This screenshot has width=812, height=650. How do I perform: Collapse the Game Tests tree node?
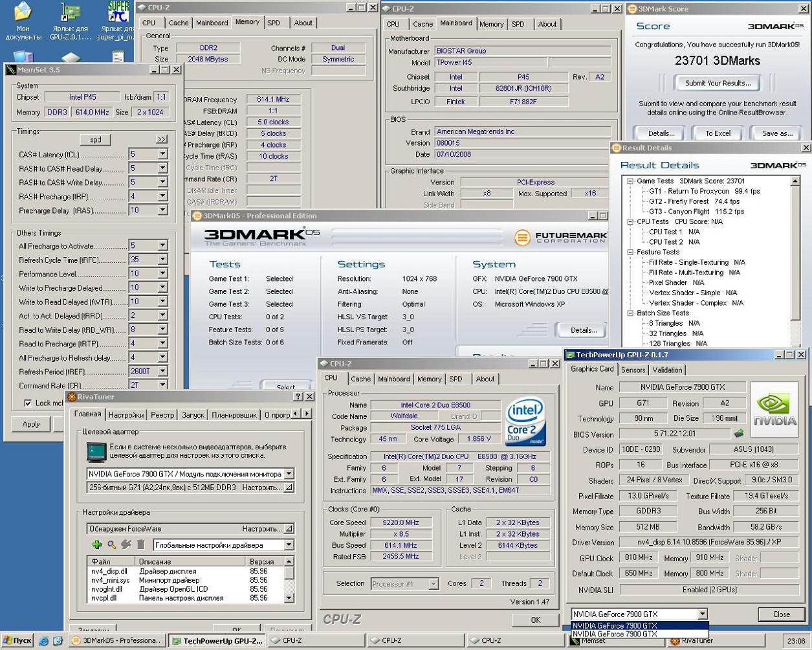630,181
